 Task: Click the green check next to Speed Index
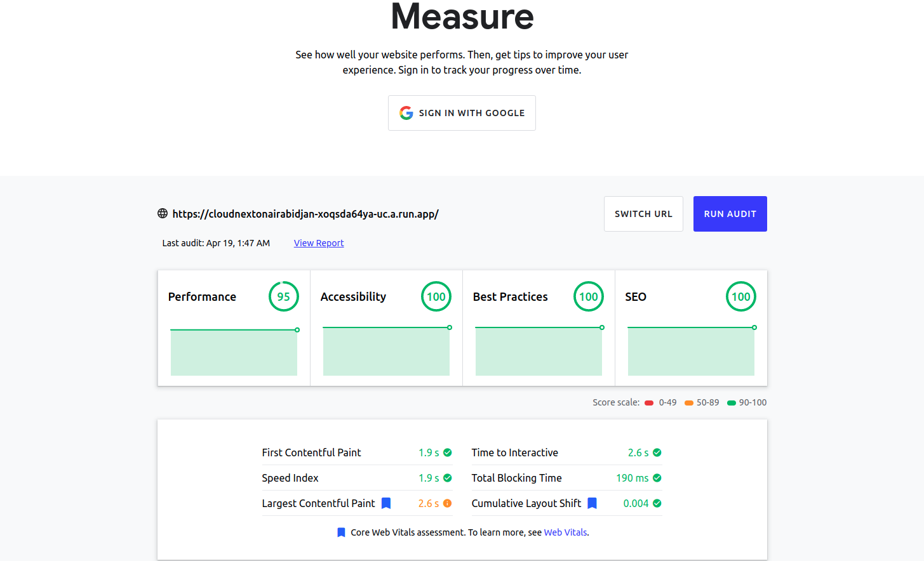448,478
